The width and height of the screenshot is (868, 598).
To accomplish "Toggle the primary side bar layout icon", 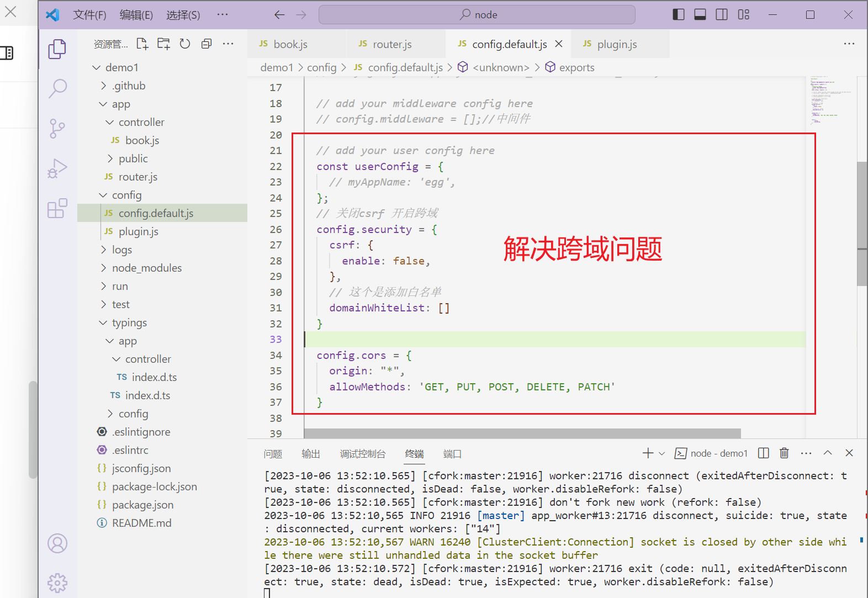I will coord(679,15).
